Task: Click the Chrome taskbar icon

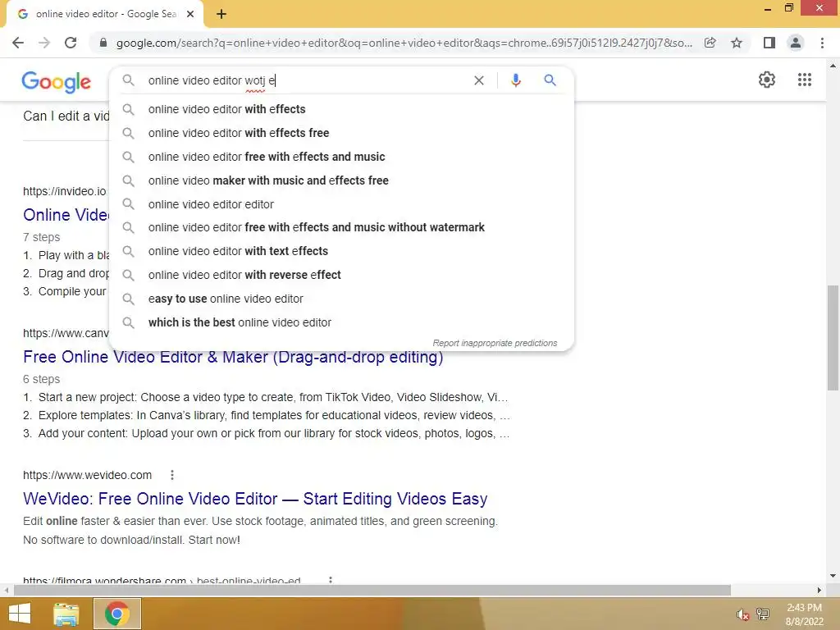Action: pos(116,614)
